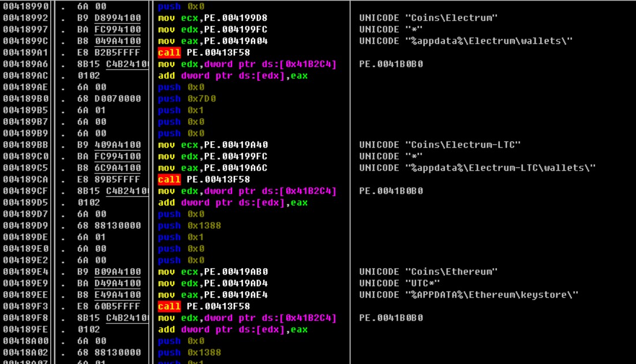Select address 004189EE

tap(25, 295)
